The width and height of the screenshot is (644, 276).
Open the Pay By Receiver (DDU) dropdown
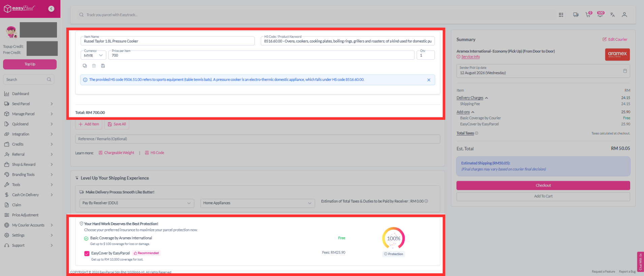tap(137, 203)
